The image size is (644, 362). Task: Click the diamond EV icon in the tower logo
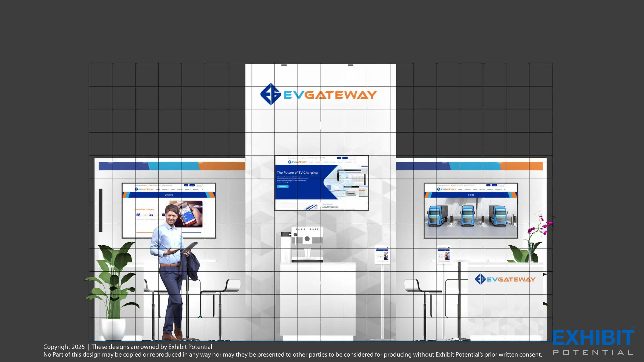coord(271,94)
